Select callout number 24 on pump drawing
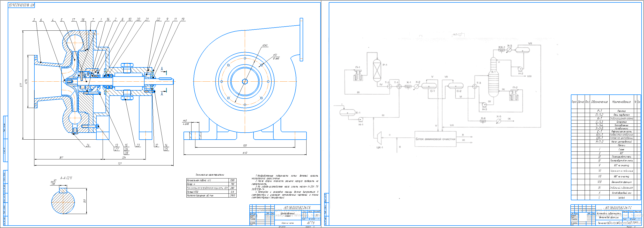 click(88, 145)
